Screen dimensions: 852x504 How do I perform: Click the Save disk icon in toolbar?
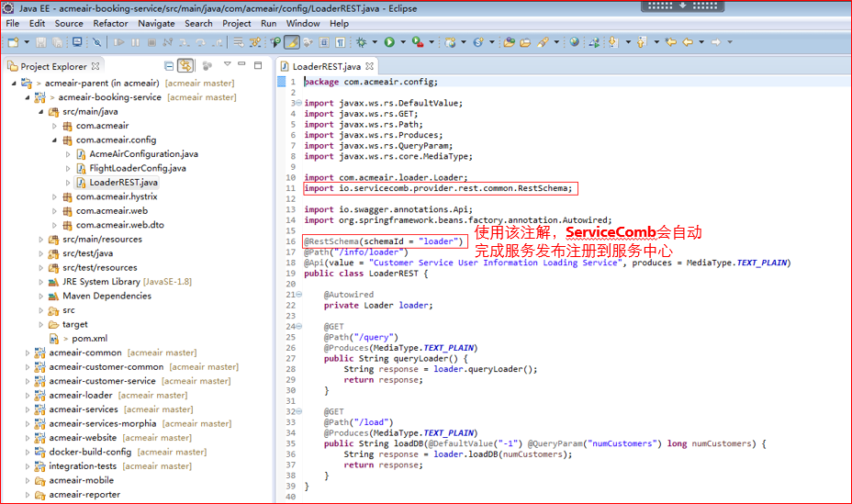42,42
